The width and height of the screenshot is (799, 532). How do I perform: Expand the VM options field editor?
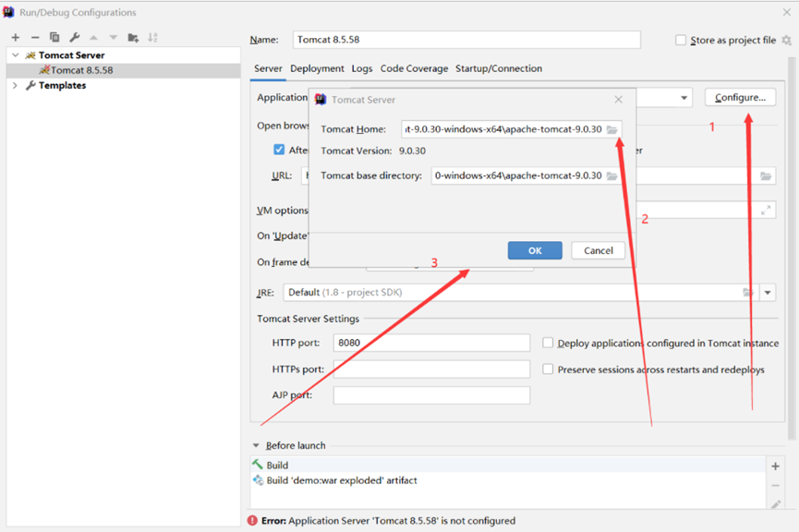pos(766,210)
